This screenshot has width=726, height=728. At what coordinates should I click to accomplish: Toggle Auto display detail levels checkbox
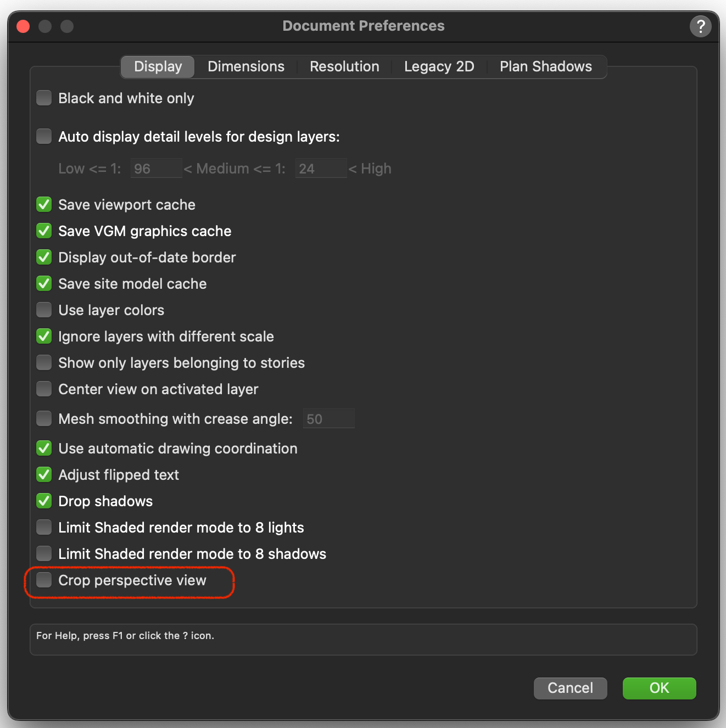pyautogui.click(x=44, y=136)
